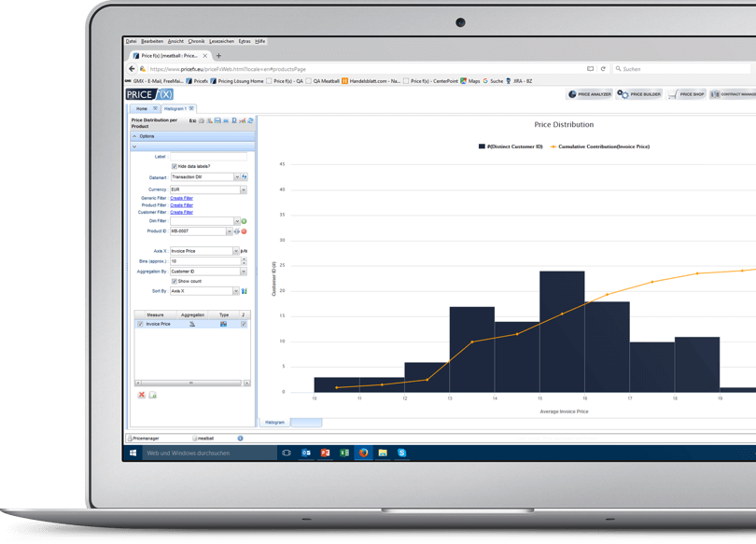The width and height of the screenshot is (756, 544).
Task: Click the add measure icon next to red X
Action: (x=153, y=395)
